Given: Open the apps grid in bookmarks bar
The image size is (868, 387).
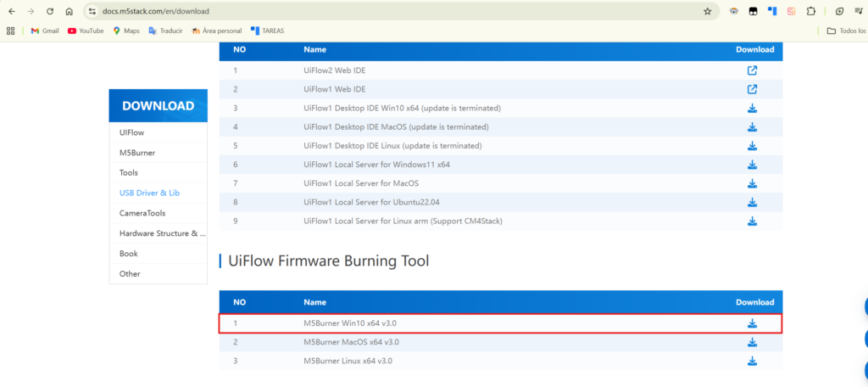Looking at the screenshot, I should (11, 31).
